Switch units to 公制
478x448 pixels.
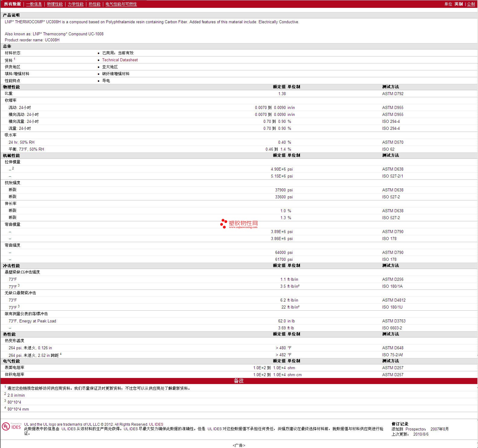click(471, 4)
